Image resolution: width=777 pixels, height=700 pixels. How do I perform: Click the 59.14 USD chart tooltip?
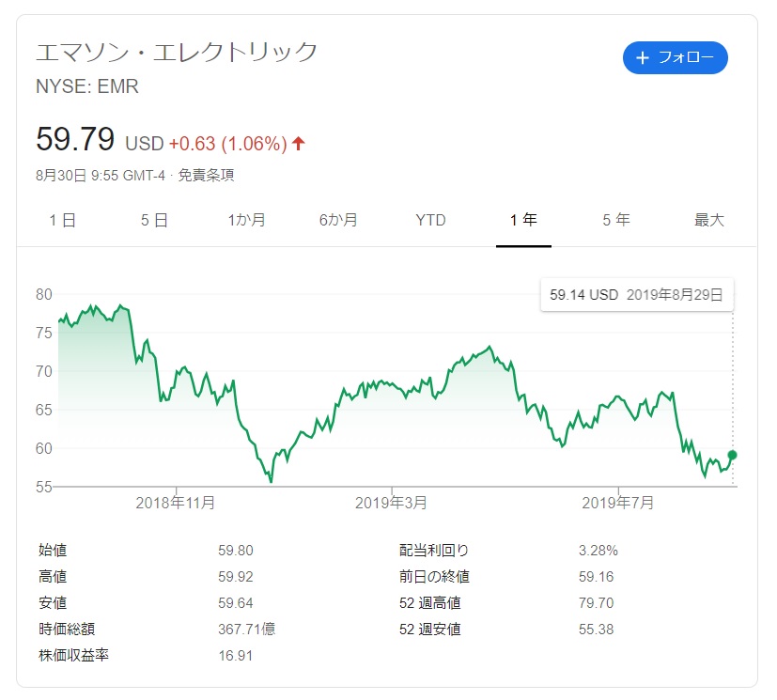click(x=637, y=295)
